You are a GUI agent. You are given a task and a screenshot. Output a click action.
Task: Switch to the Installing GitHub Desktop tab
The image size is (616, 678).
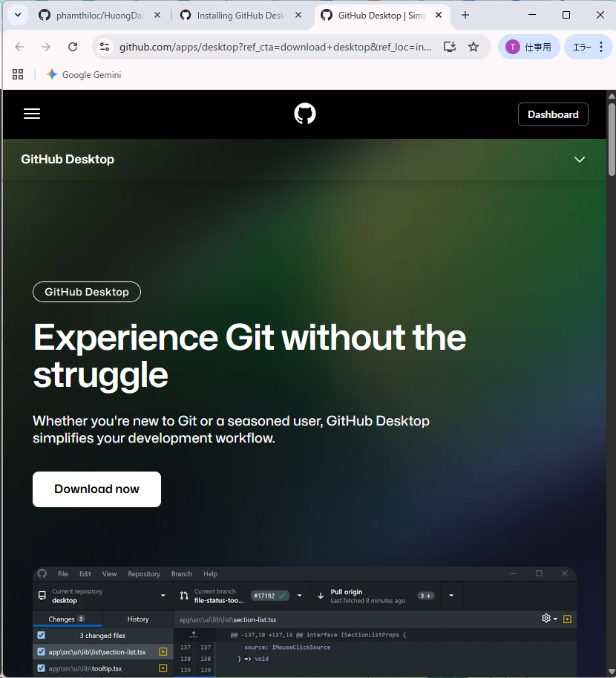[240, 16]
